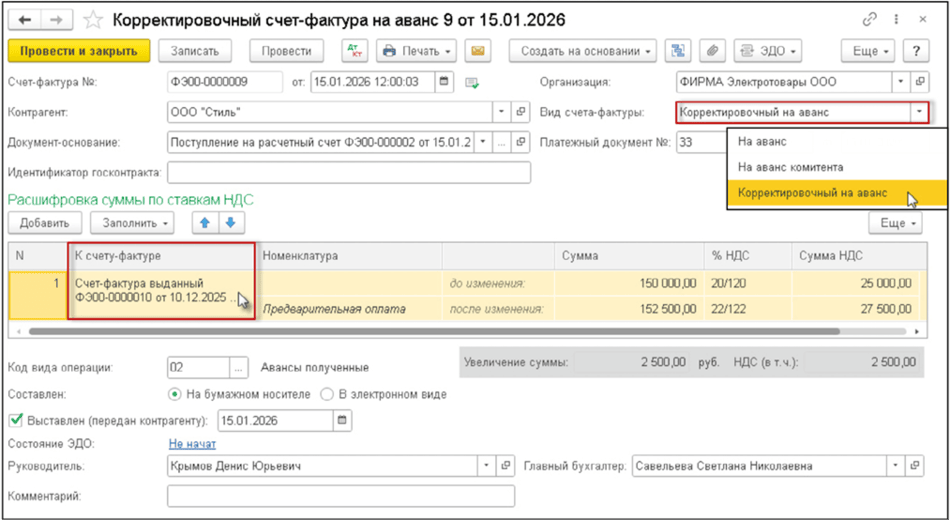Select 'На бумажном носителе' radio option
The height and width of the screenshot is (520, 950).
(175, 394)
